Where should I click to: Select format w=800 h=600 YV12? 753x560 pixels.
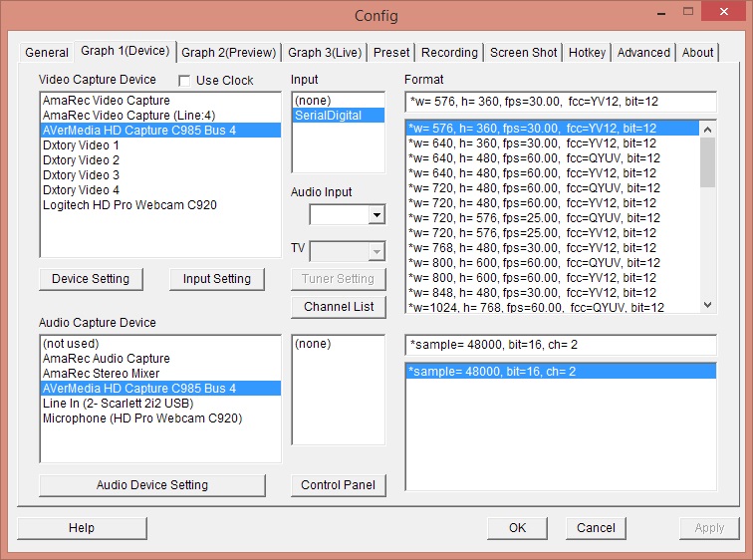tap(552, 277)
